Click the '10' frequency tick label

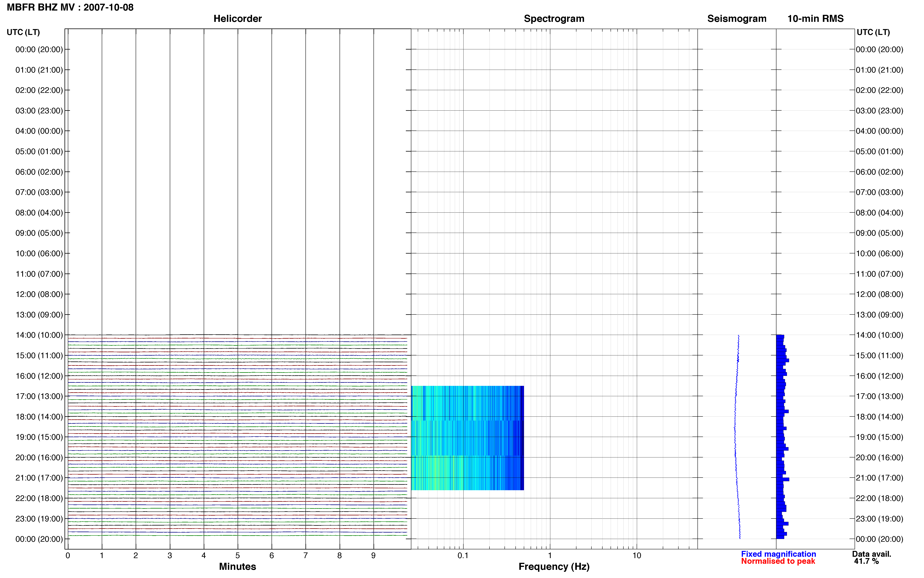tap(636, 555)
